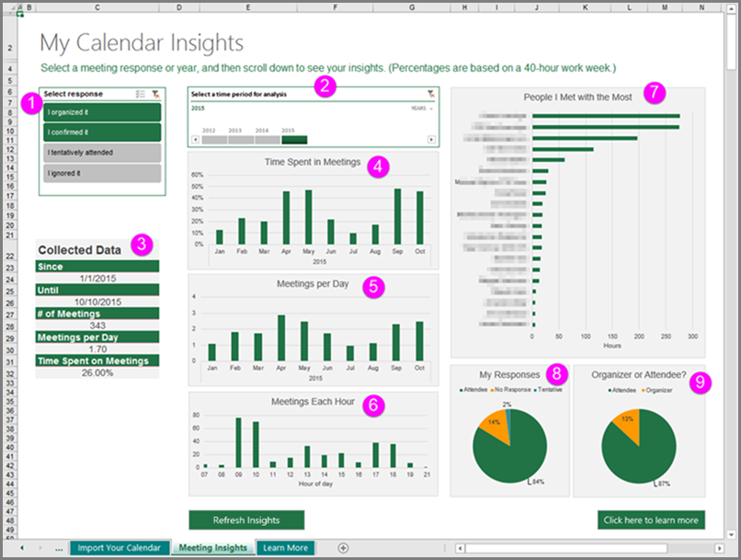741x560 pixels.
Task: Click the sheet tab ellipsis icon
Action: pyautogui.click(x=59, y=547)
